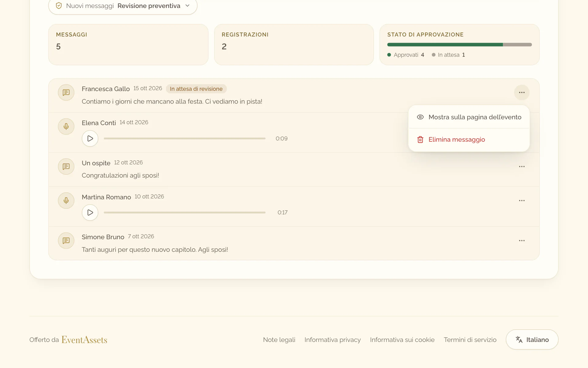The width and height of the screenshot is (588, 368).
Task: Open the options menu for Francesca Gallo's message
Action: pos(522,93)
